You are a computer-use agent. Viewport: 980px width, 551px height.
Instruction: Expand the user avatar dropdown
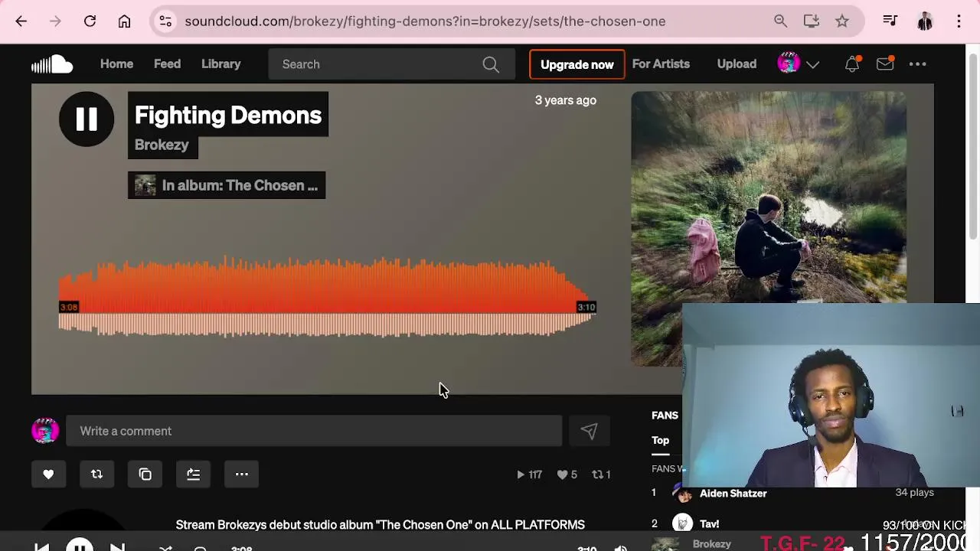pyautogui.click(x=813, y=64)
